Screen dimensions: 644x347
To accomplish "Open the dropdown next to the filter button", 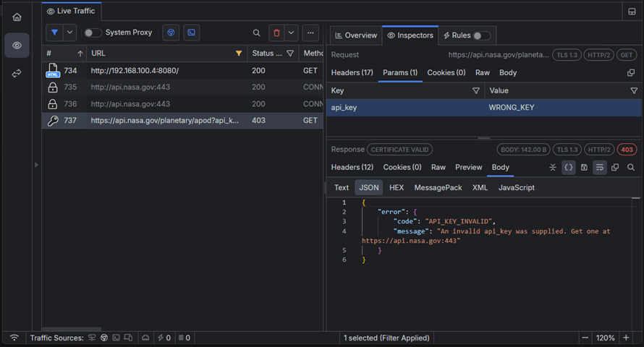I will (x=69, y=33).
